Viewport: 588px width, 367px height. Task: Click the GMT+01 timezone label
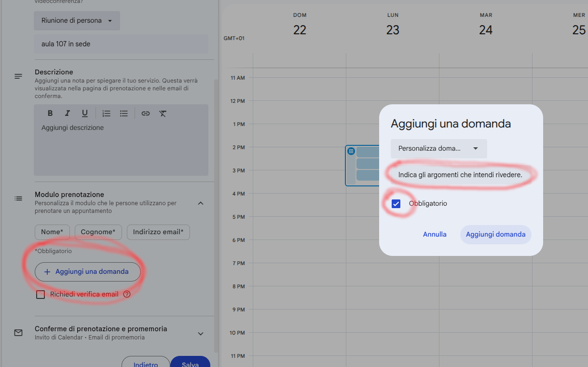[234, 38]
